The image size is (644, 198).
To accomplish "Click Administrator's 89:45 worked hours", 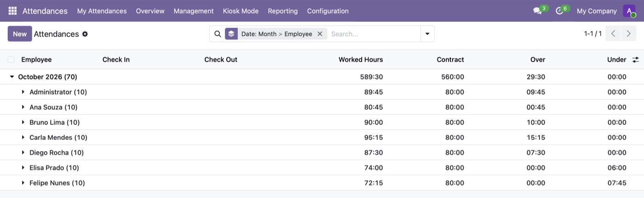I will click(x=374, y=92).
